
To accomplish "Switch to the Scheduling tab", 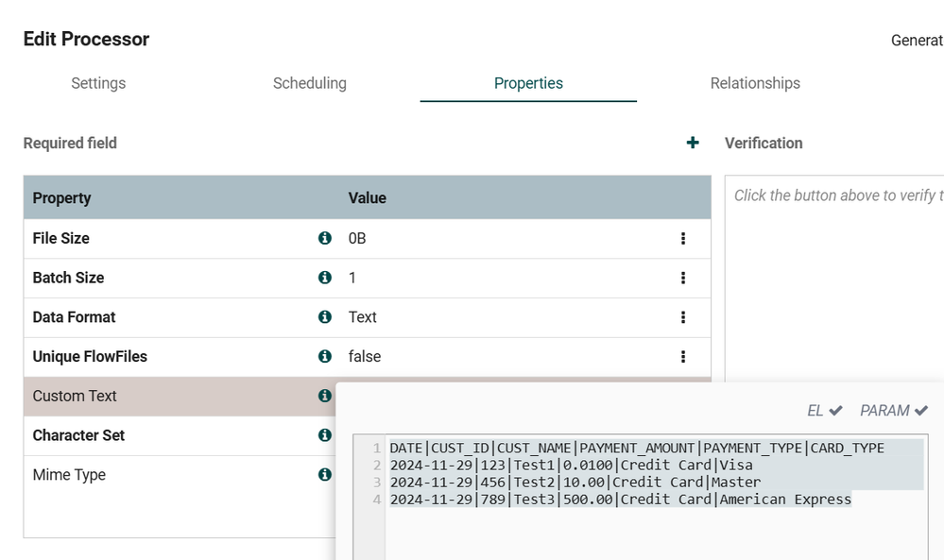I will pos(309,83).
